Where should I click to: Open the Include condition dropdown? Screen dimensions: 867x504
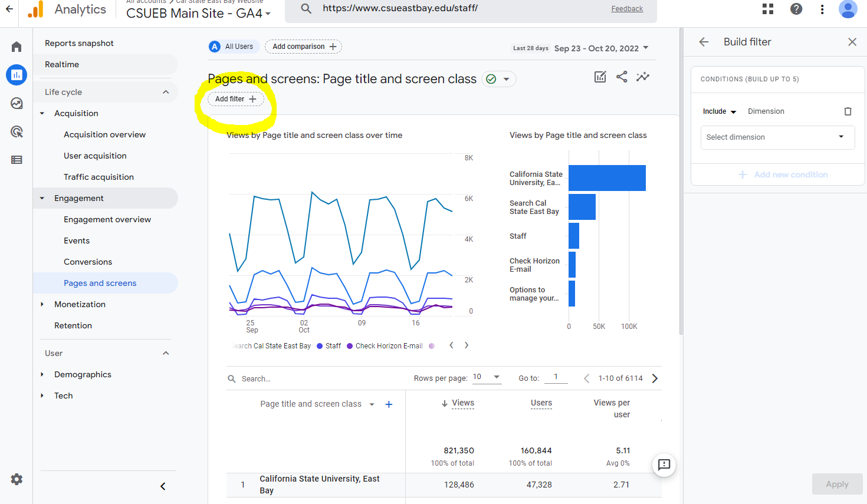click(x=719, y=111)
